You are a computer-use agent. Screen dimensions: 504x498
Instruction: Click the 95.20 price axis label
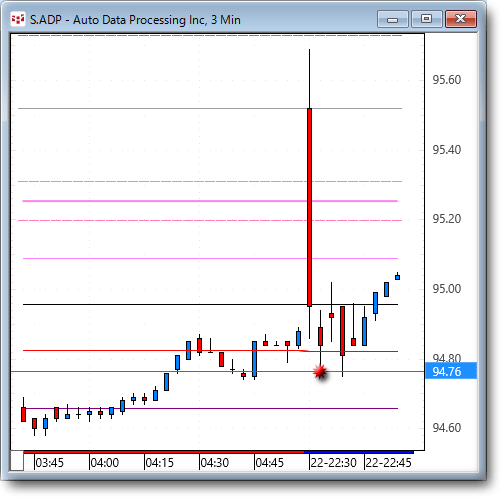click(447, 219)
